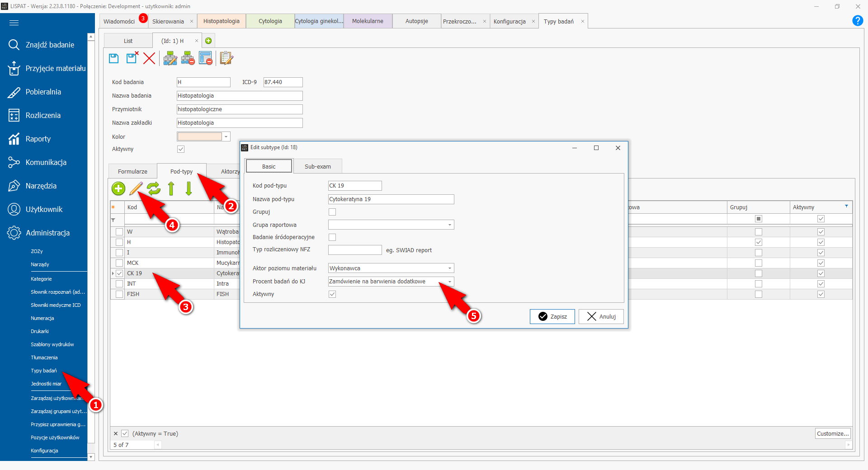Move sub-type up with green arrow
Viewport: 868px width, 470px height.
tap(171, 188)
